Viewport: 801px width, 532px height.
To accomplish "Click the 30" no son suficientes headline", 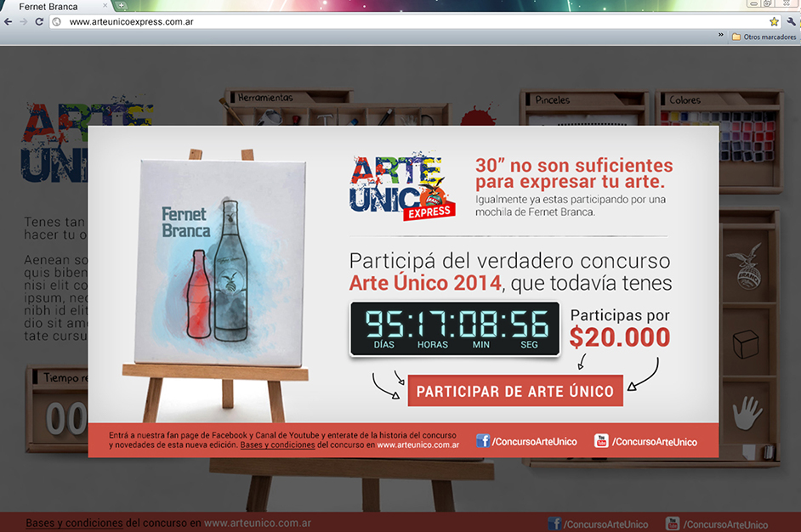I will click(574, 173).
